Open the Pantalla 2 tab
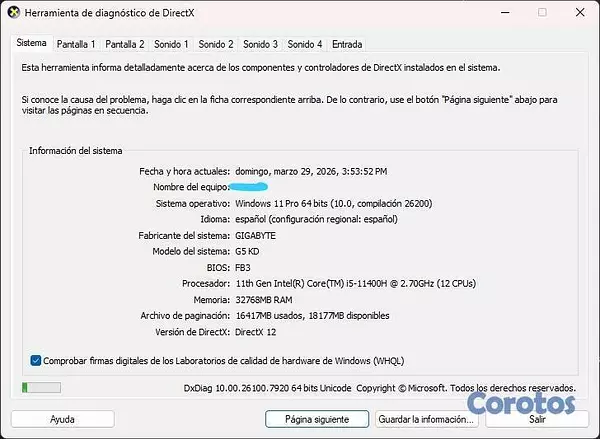 (125, 44)
